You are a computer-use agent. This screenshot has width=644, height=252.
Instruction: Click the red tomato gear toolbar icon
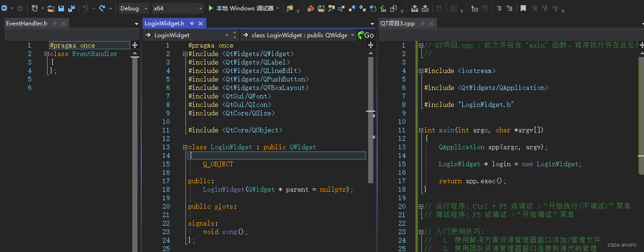(x=310, y=8)
